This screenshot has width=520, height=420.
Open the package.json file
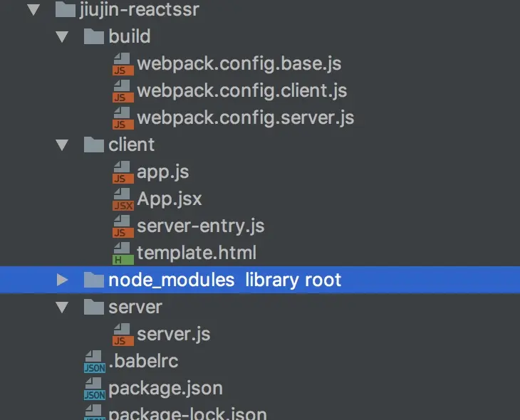click(165, 389)
